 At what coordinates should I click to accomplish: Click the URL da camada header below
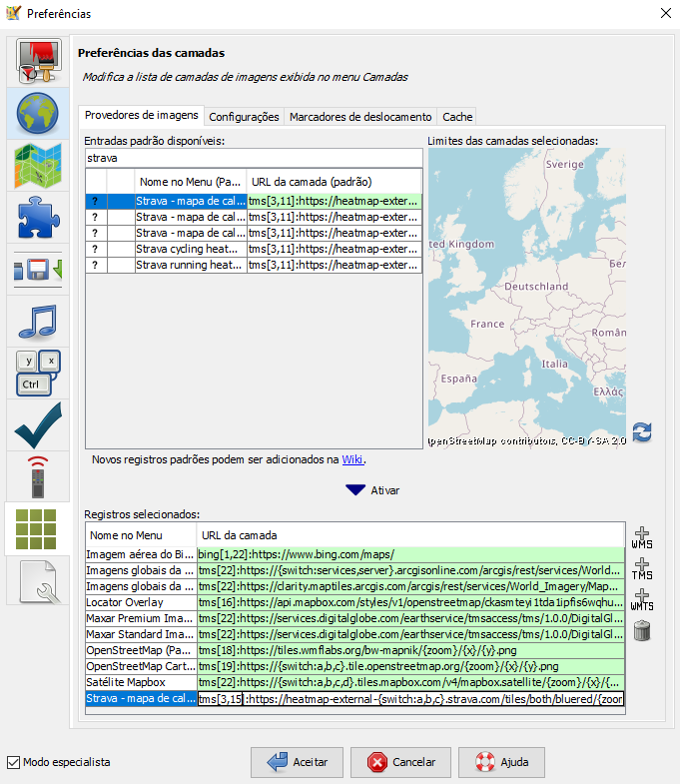coord(410,535)
